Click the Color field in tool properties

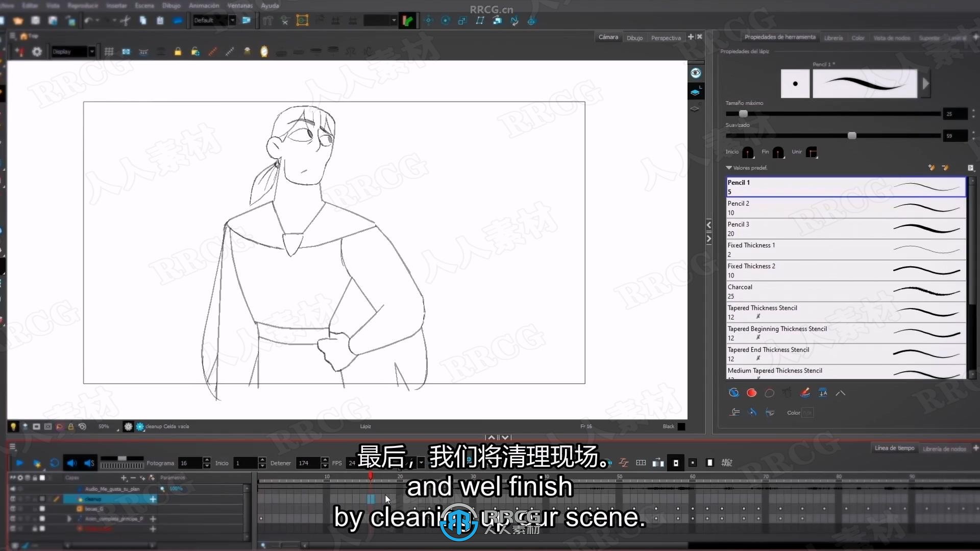tap(807, 413)
